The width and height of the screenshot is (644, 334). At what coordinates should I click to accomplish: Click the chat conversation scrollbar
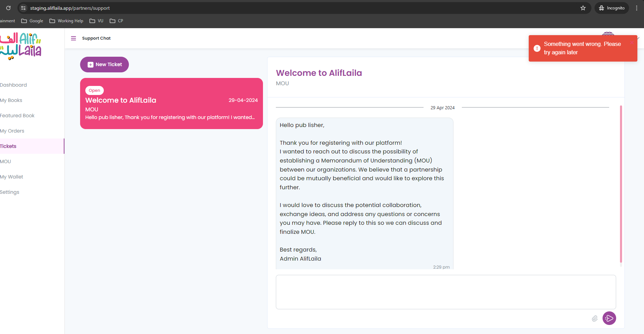pos(621,184)
